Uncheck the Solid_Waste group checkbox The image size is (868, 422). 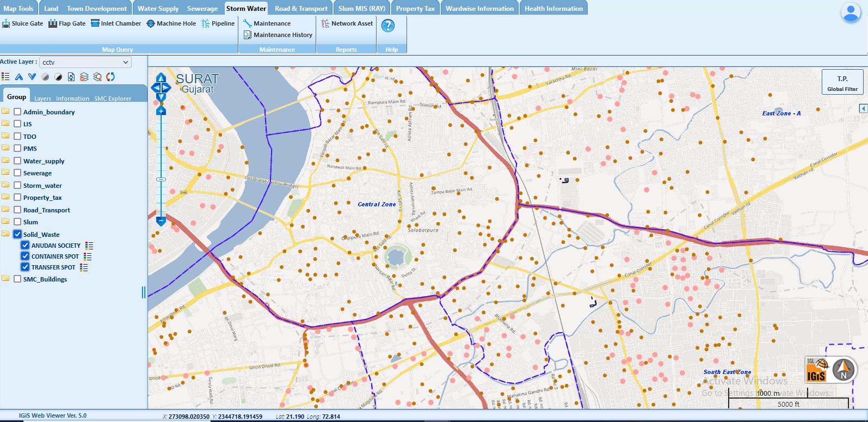point(17,234)
